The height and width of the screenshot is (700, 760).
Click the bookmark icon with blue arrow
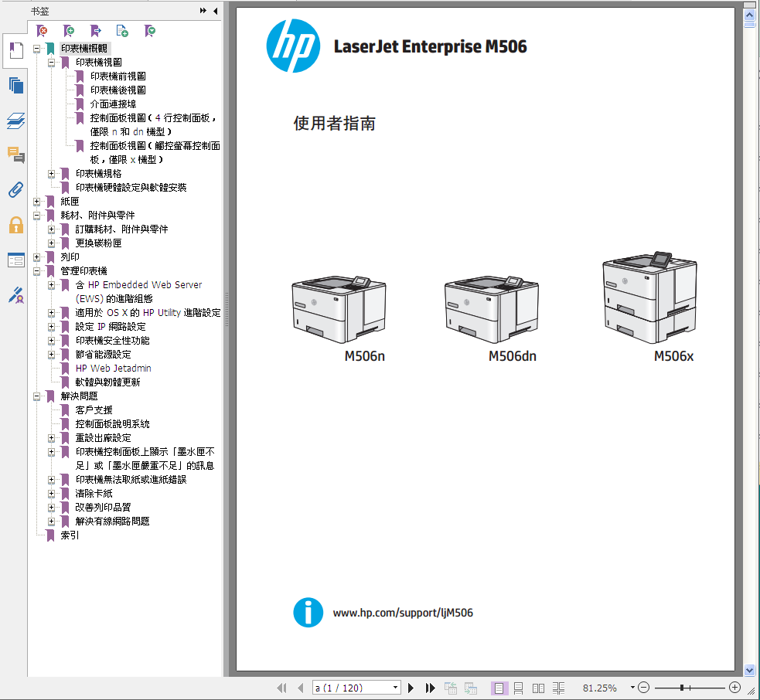[96, 32]
